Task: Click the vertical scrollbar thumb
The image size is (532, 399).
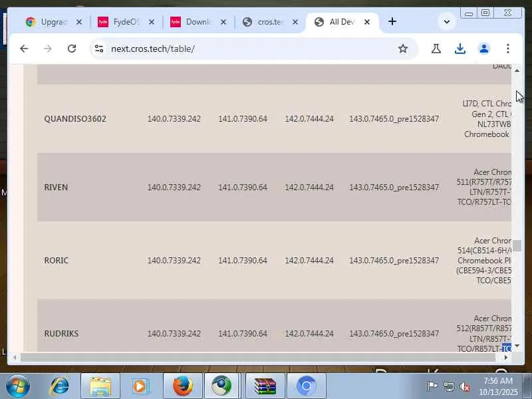Action: pyautogui.click(x=517, y=246)
